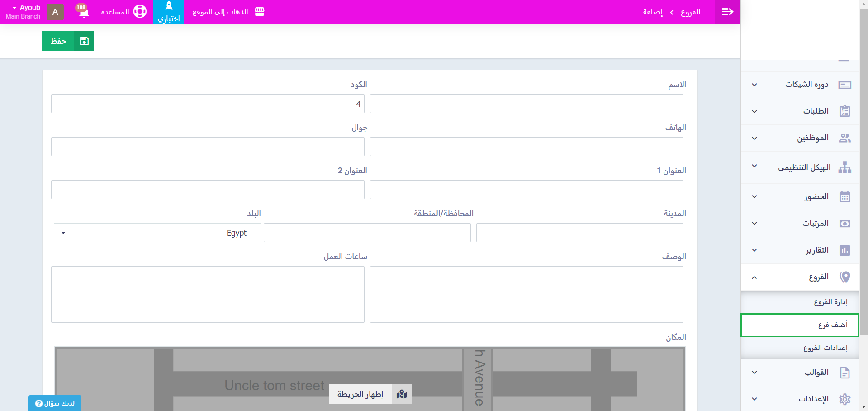Open the help lifebuoy icon
868x411 pixels.
point(140,12)
